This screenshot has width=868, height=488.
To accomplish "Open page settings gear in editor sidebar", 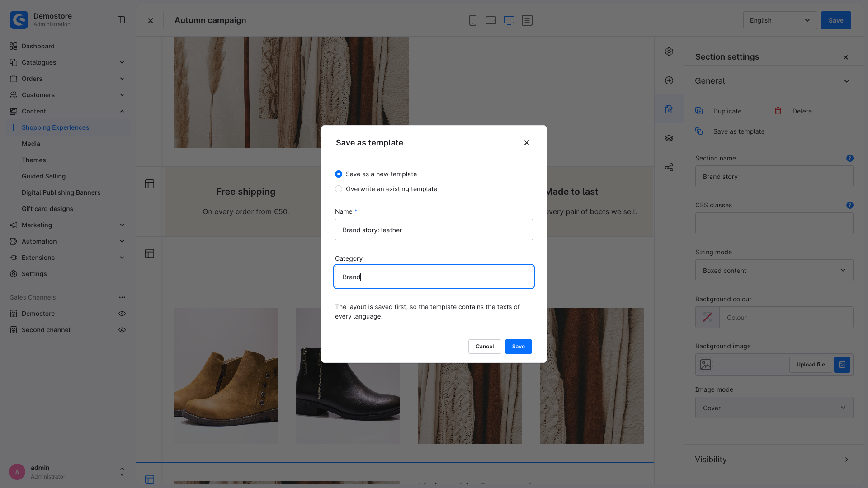I will (669, 52).
